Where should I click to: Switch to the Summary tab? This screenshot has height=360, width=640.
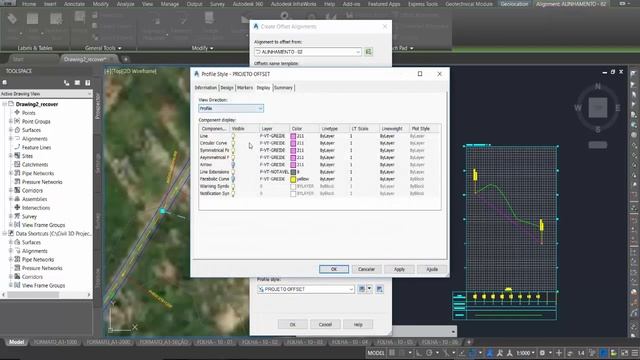(x=283, y=88)
